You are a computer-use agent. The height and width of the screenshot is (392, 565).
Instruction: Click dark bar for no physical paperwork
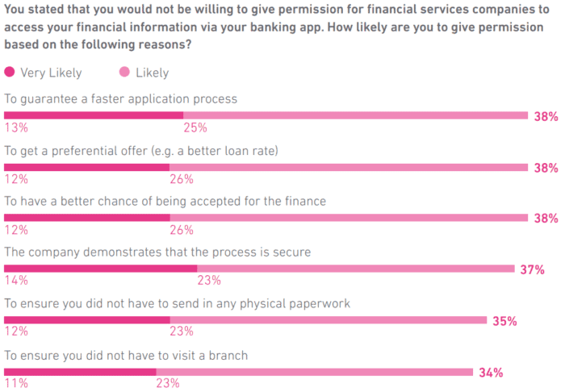tap(87, 320)
